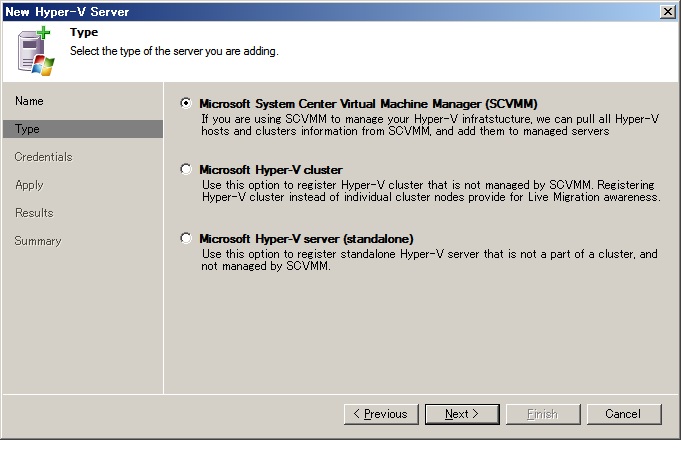Click the Previous button
Viewport: 681px width, 460px height.
coord(381,414)
